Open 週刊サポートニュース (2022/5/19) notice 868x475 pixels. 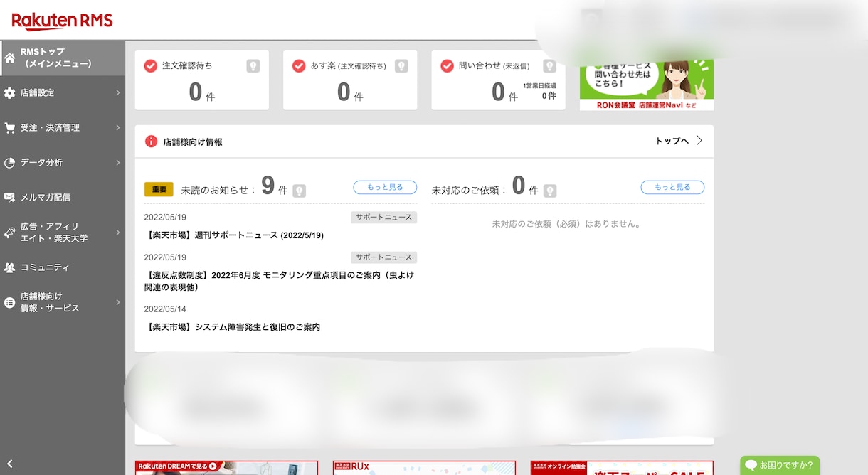coord(234,235)
